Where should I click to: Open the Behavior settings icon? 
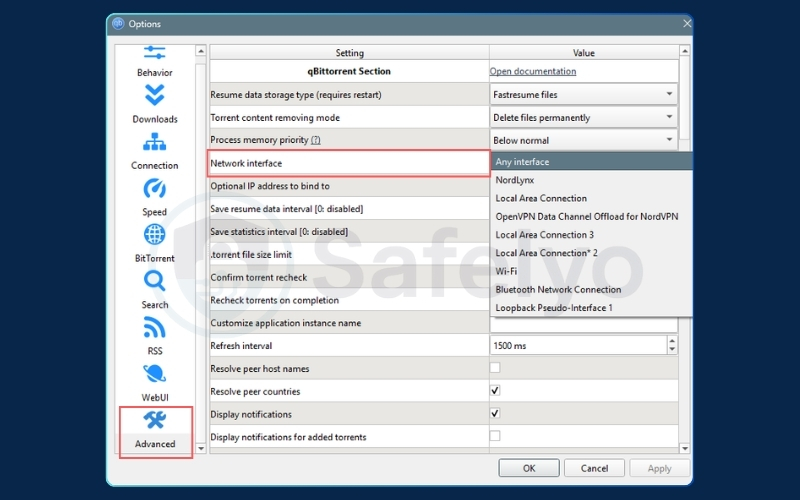click(155, 53)
